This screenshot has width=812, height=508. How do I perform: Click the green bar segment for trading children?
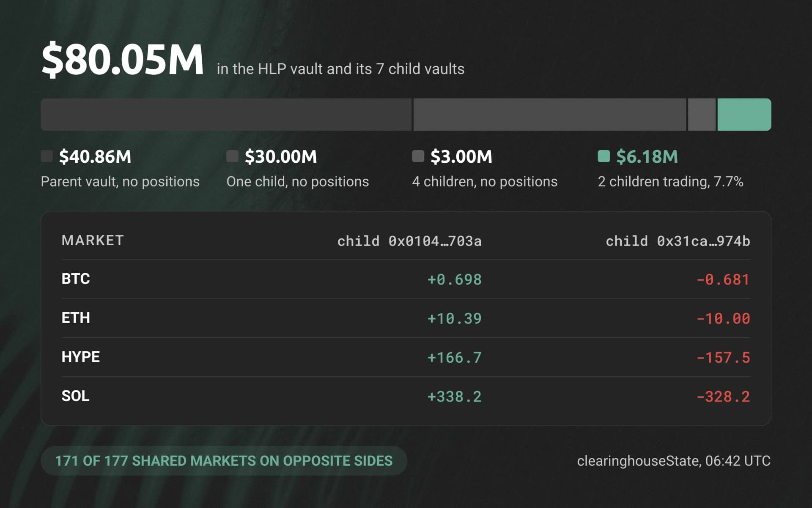(744, 115)
